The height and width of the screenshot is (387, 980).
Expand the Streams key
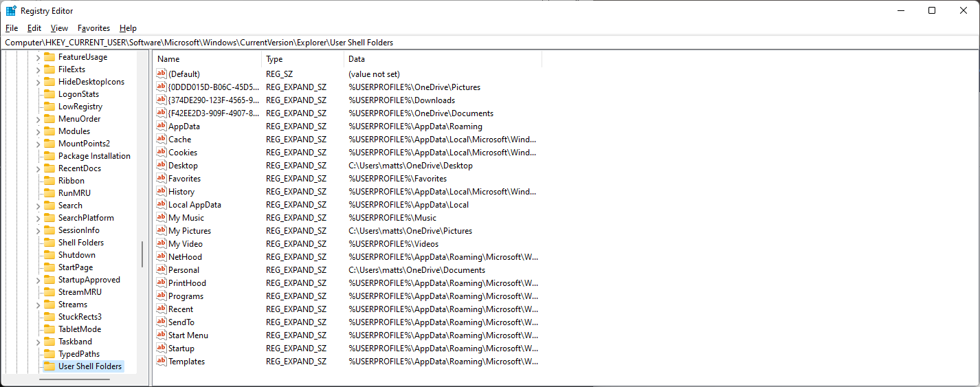38,305
